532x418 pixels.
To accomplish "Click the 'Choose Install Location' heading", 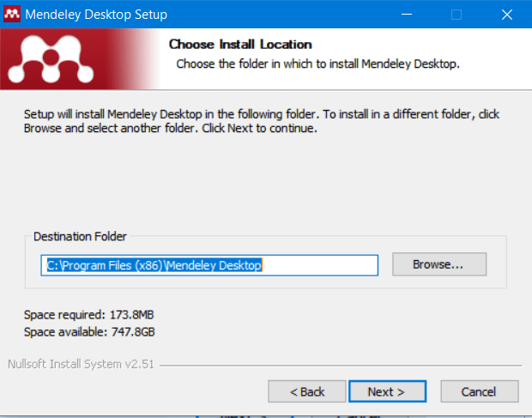I will click(239, 44).
